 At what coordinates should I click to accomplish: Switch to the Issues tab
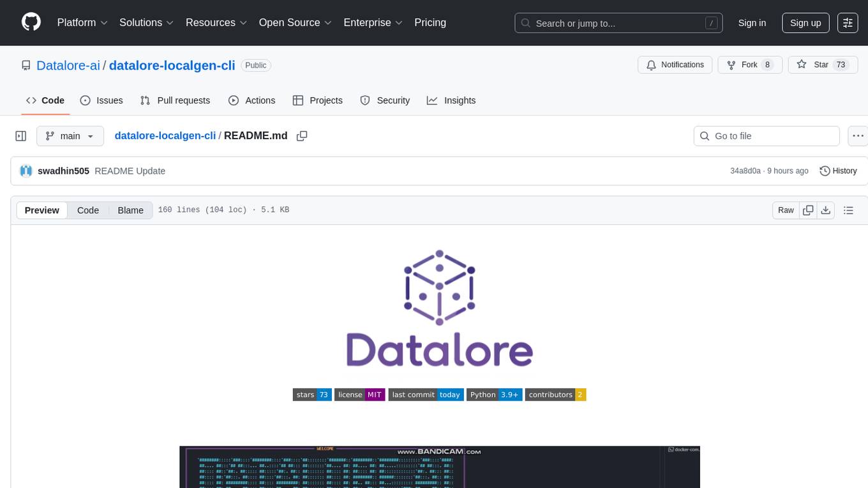click(x=101, y=100)
